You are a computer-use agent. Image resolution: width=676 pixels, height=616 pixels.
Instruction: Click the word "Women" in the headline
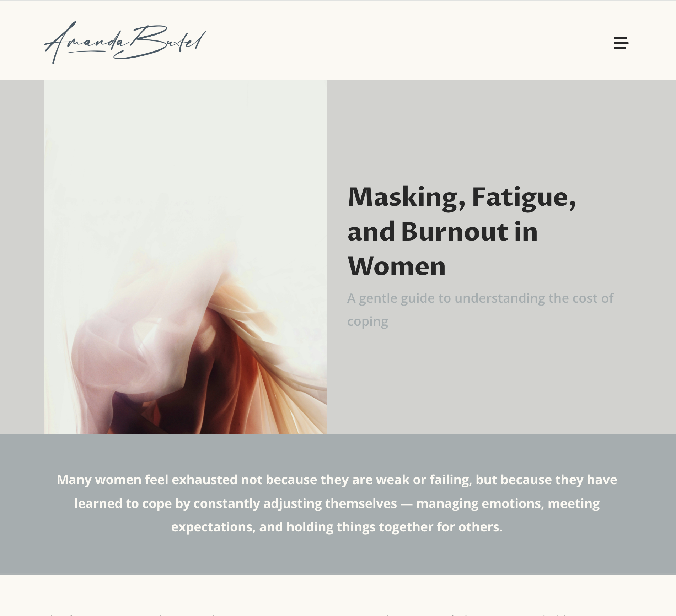pyautogui.click(x=397, y=266)
